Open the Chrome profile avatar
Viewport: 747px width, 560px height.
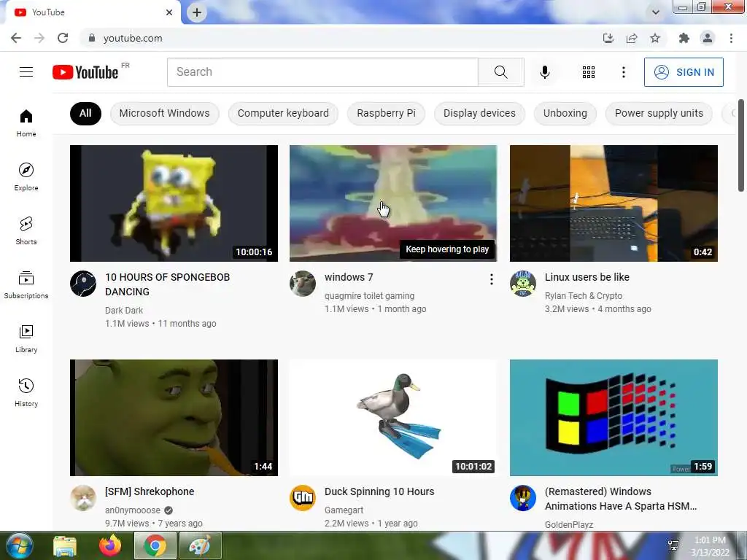coord(708,38)
